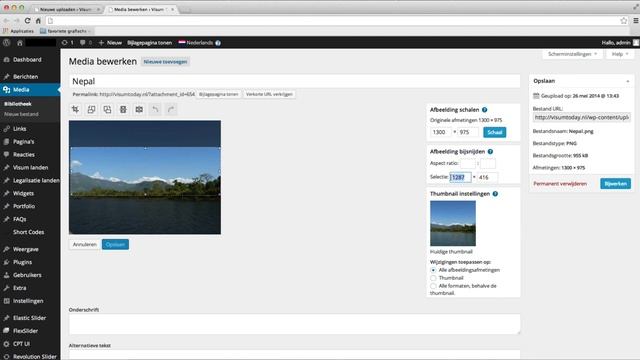Open Plugins sidebar item
The height and width of the screenshot is (360, 640).
[22, 262]
